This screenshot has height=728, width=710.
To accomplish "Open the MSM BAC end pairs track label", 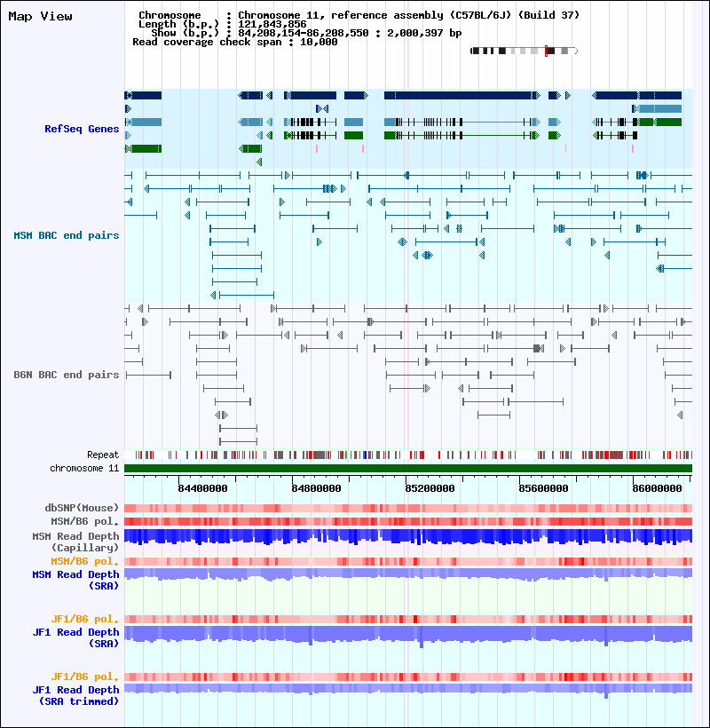I will [67, 235].
